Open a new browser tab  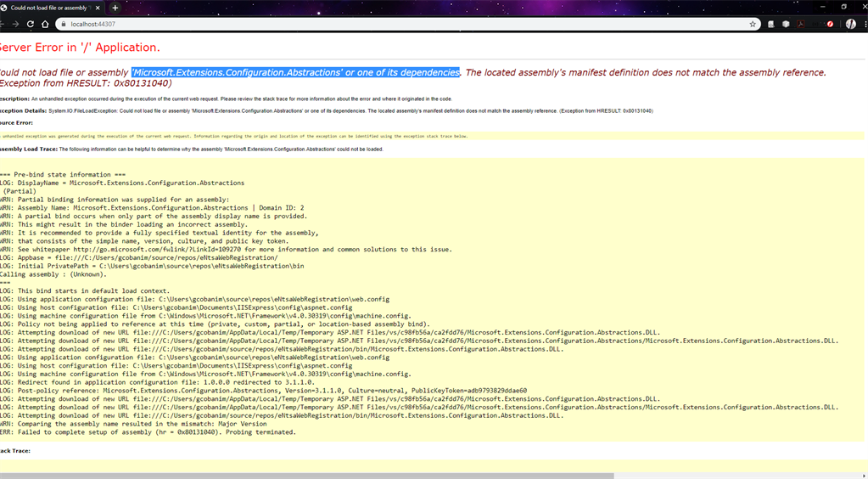(x=115, y=8)
